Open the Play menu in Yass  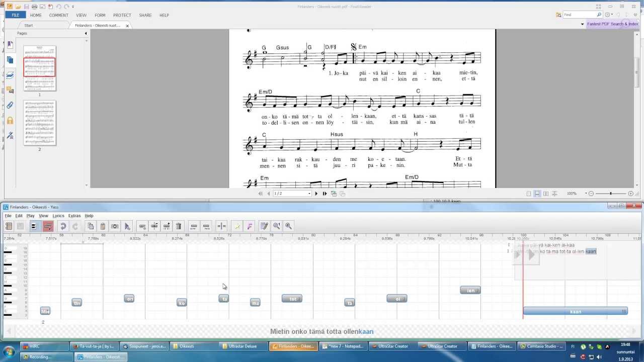(31, 216)
